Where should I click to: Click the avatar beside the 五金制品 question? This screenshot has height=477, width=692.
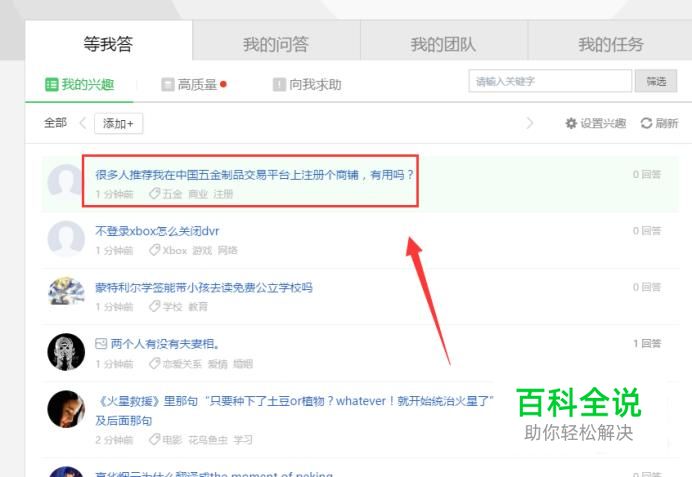66,182
